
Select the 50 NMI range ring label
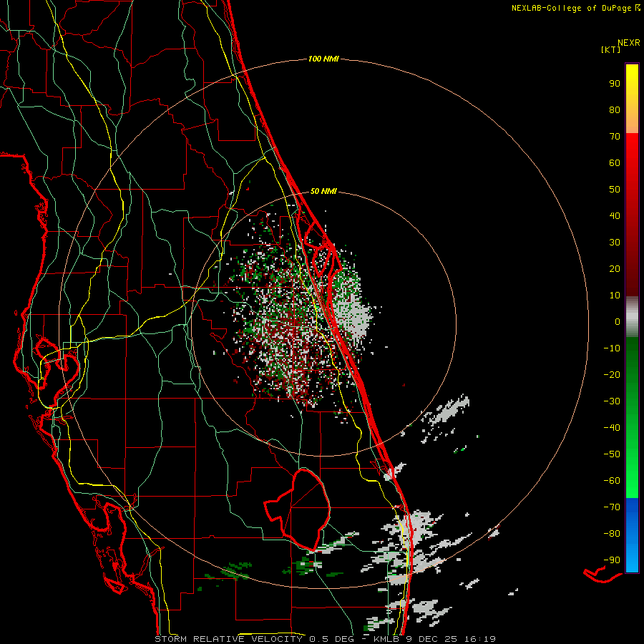[x=323, y=191]
